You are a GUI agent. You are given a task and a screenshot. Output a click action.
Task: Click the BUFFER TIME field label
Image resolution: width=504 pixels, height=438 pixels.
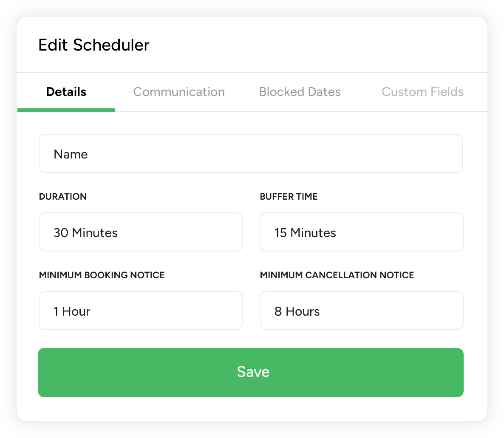coord(289,197)
